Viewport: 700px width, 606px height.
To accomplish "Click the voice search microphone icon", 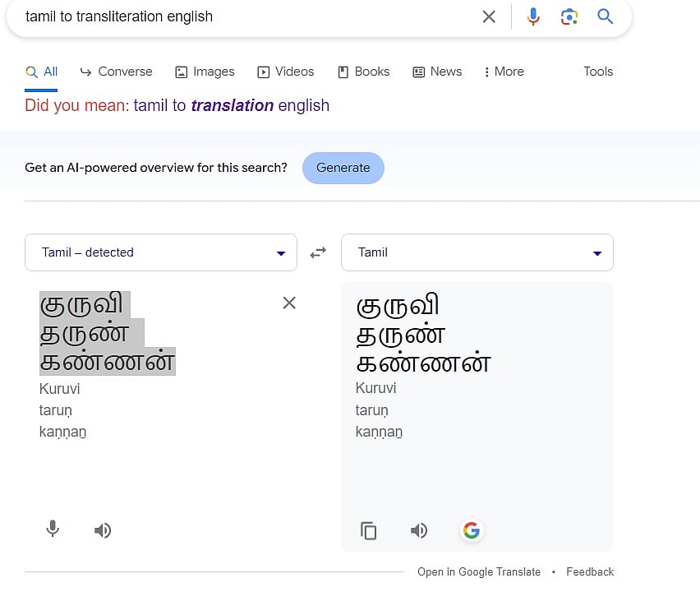I will point(533,16).
